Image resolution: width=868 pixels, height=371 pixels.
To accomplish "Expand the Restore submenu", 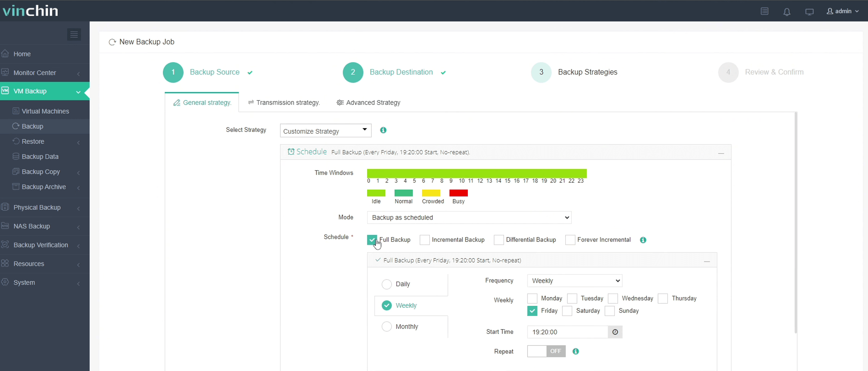I will coord(45,141).
